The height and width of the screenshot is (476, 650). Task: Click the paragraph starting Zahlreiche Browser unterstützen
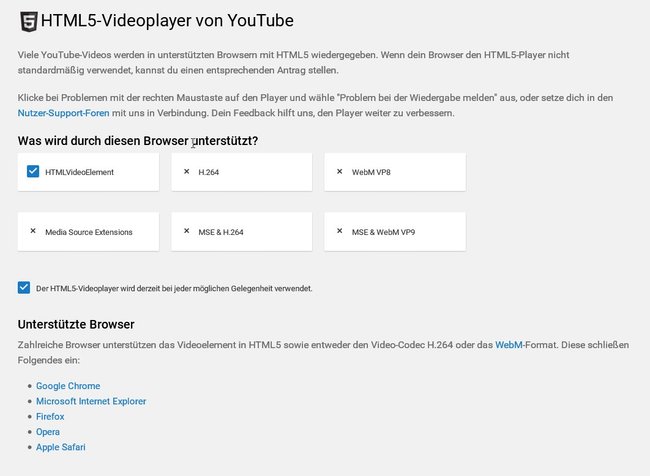(323, 352)
